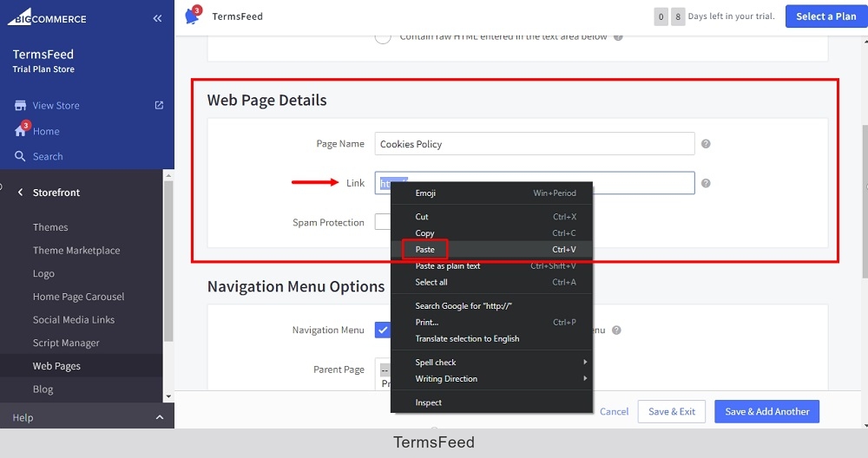Click the Home icon in sidebar
The height and width of the screenshot is (458, 868).
coord(21,130)
